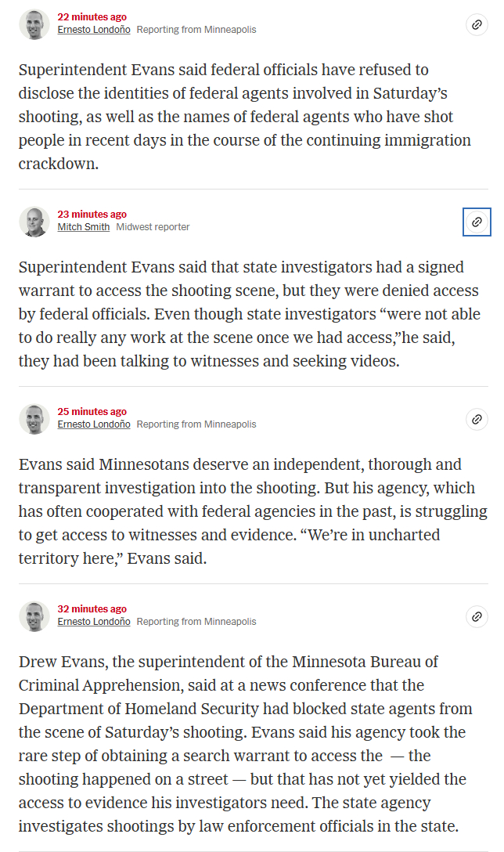Copy link to Mitch Smith's post
The width and height of the screenshot is (504, 852).
[x=477, y=222]
